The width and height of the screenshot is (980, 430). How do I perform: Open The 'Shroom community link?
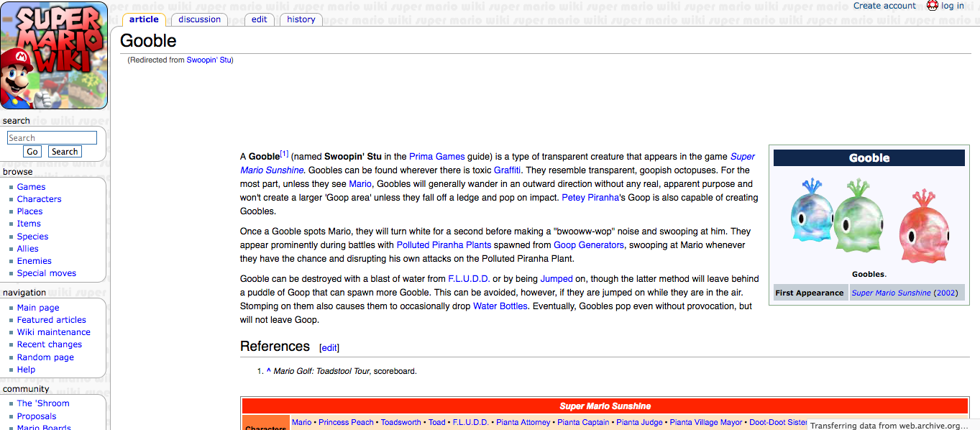click(x=43, y=403)
